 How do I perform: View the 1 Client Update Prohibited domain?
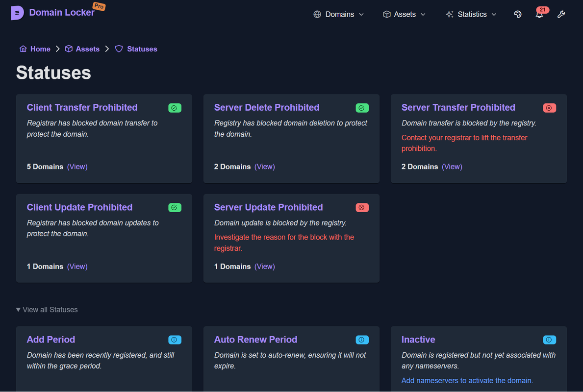77,267
